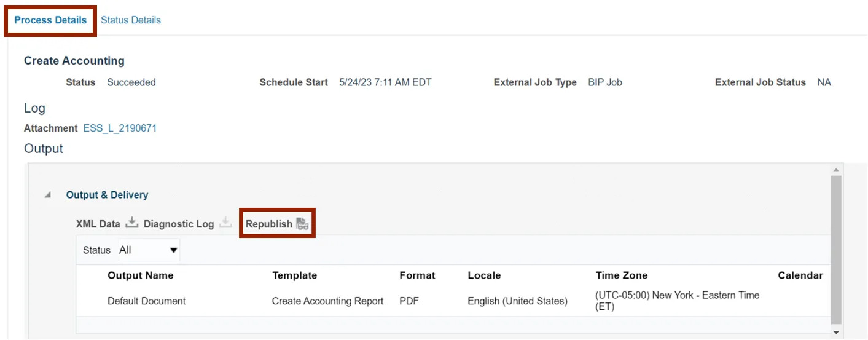Click the Create Accounting Report template cell

pyautogui.click(x=327, y=301)
